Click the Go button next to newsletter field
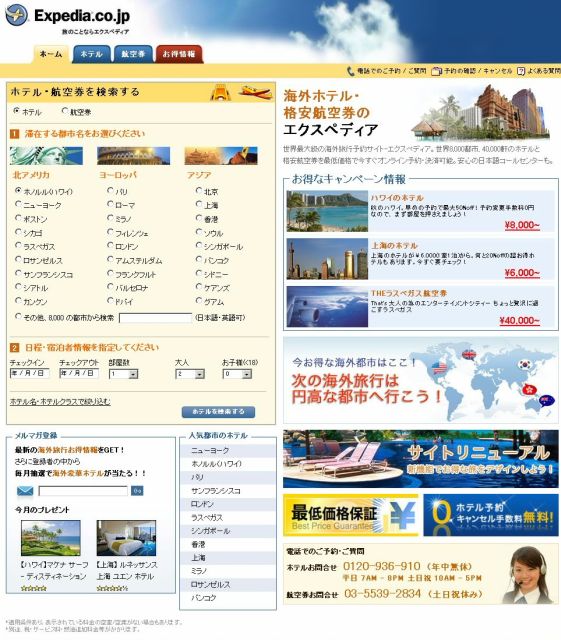 (x=137, y=491)
